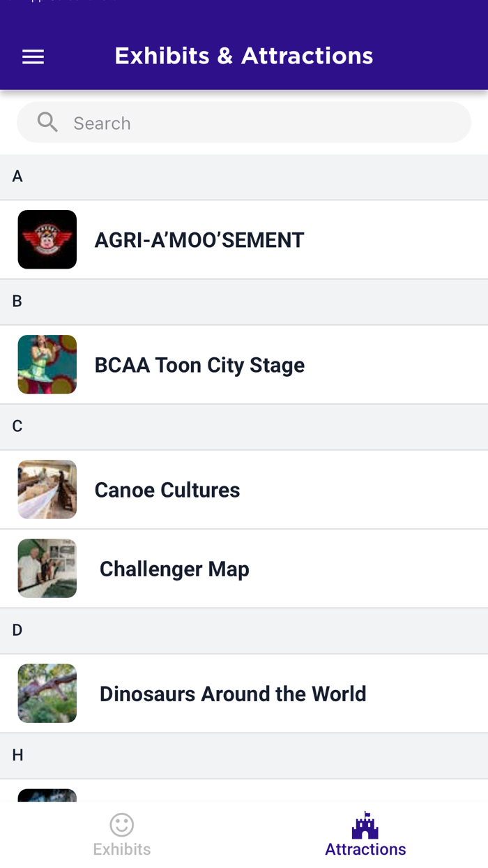Type in the Search field
The image size is (488, 868).
[x=265, y=123]
